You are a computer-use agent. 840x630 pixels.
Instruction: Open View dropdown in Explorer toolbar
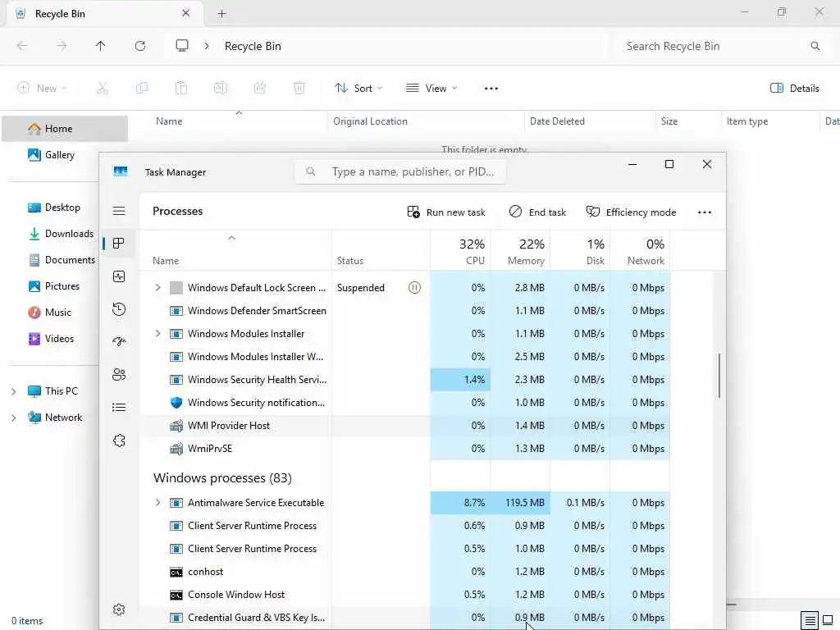coord(431,89)
